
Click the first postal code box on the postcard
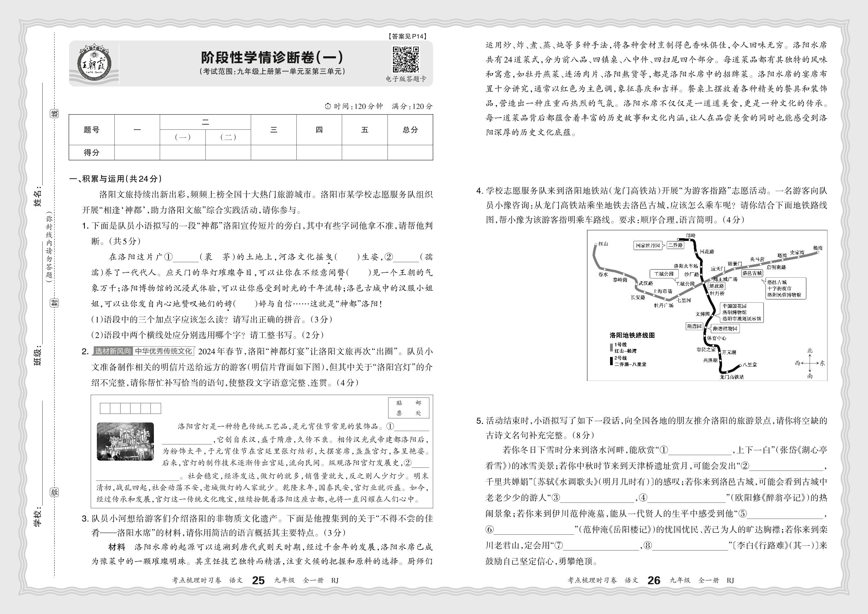[105, 408]
